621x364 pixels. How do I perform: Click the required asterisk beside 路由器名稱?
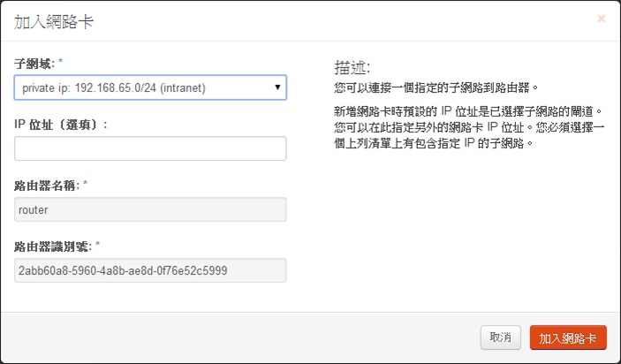85,186
